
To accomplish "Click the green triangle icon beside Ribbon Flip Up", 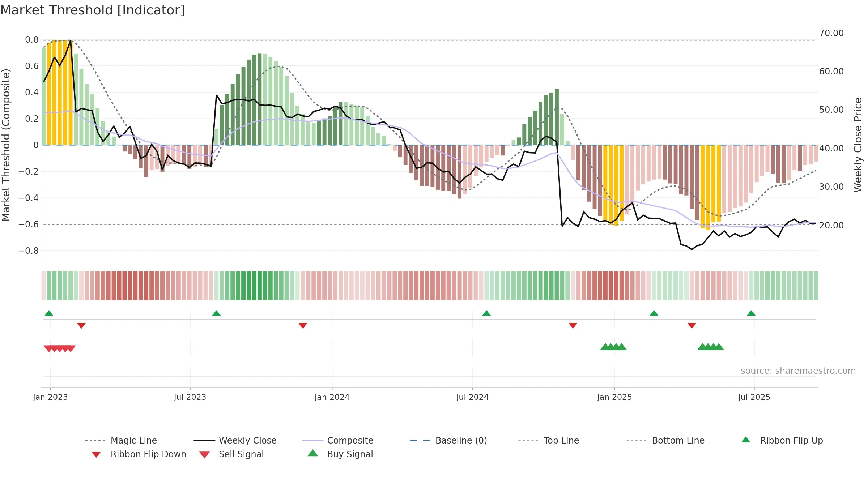I will click(x=746, y=440).
